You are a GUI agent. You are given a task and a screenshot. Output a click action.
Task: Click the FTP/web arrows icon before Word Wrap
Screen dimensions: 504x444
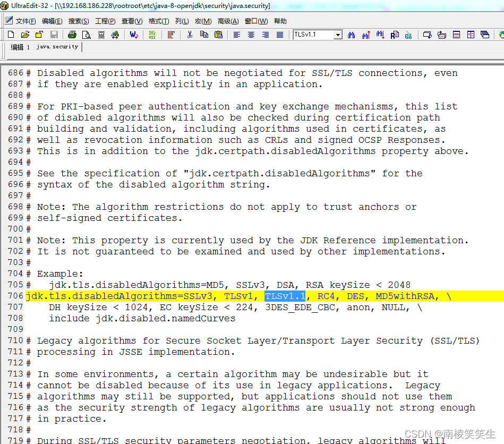click(115, 35)
